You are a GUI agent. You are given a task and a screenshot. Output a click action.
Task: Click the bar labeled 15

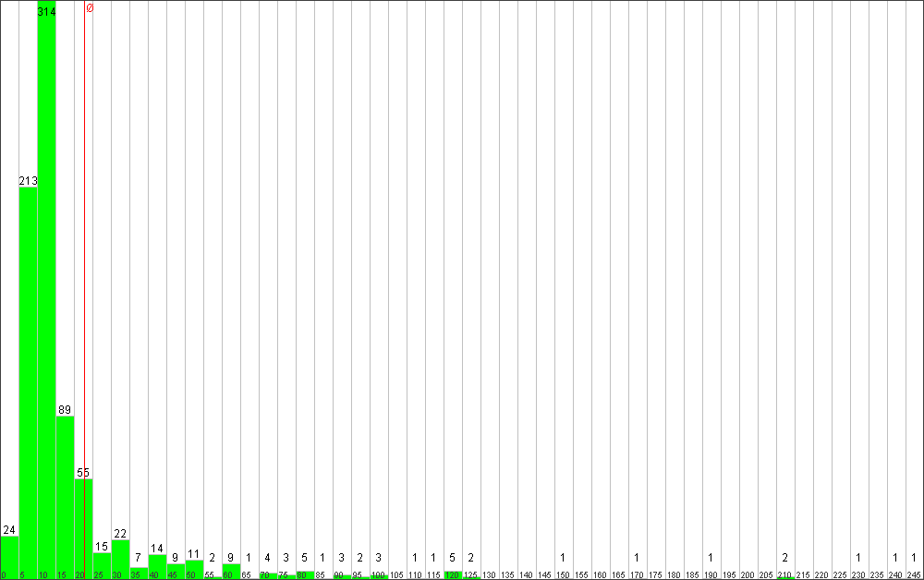[102, 565]
